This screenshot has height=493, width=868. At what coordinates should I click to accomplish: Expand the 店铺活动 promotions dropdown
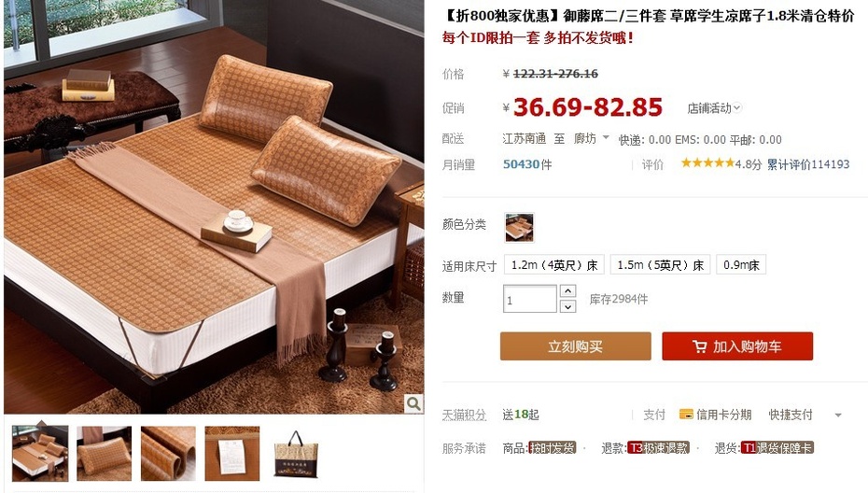click(x=714, y=108)
